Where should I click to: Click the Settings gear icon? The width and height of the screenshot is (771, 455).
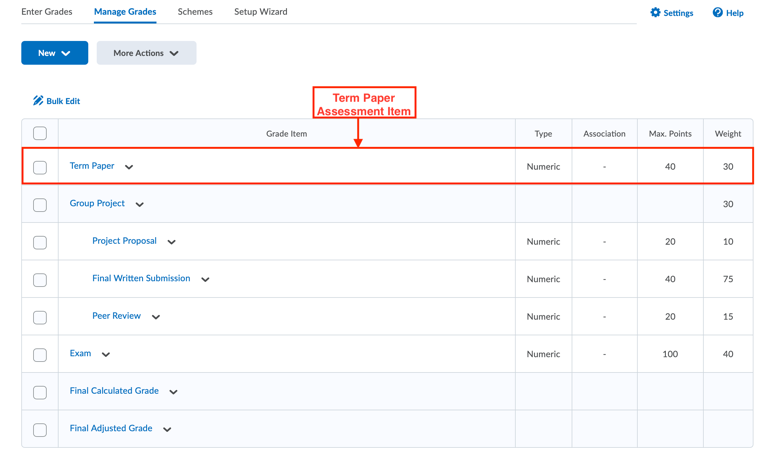pyautogui.click(x=655, y=12)
